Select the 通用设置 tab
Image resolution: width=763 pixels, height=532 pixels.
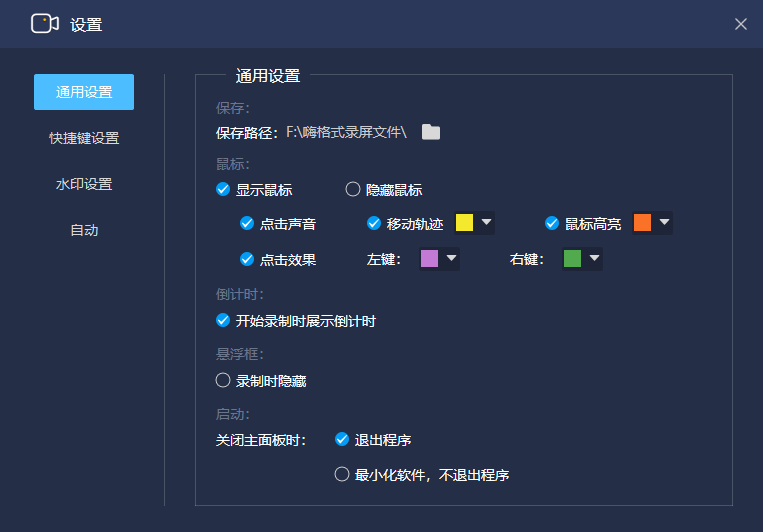point(84,92)
